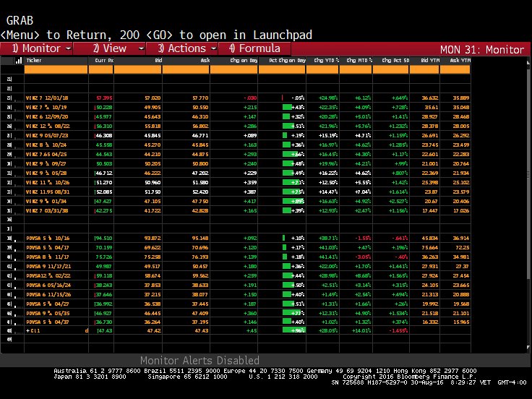Viewport: 532px width, 399px height.
Task: Focus the orange filter field under Curr Px
Action: click(100, 69)
